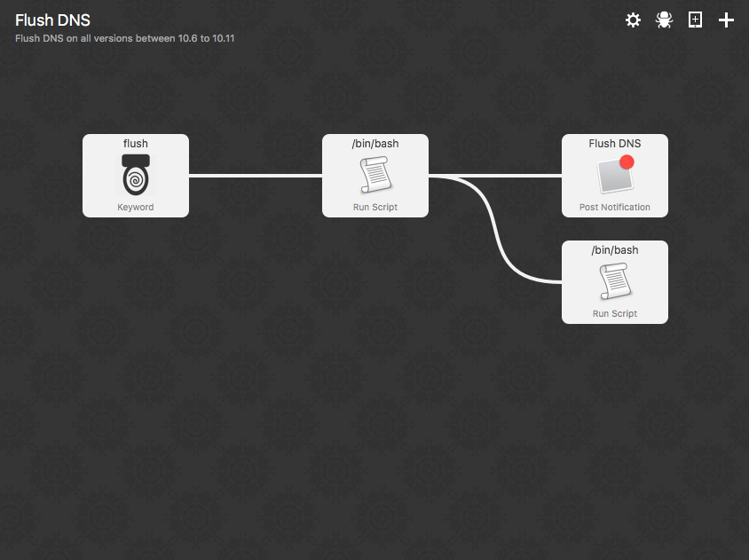Click the red badge on notification icon

[x=627, y=162]
